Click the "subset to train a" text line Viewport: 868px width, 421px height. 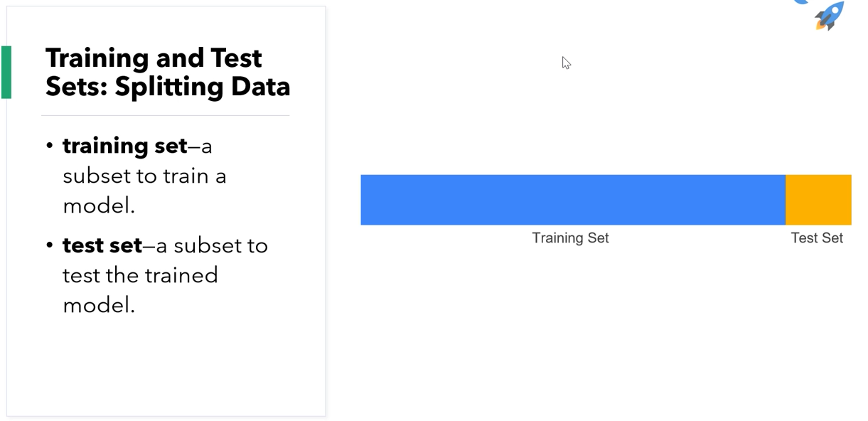[144, 176]
